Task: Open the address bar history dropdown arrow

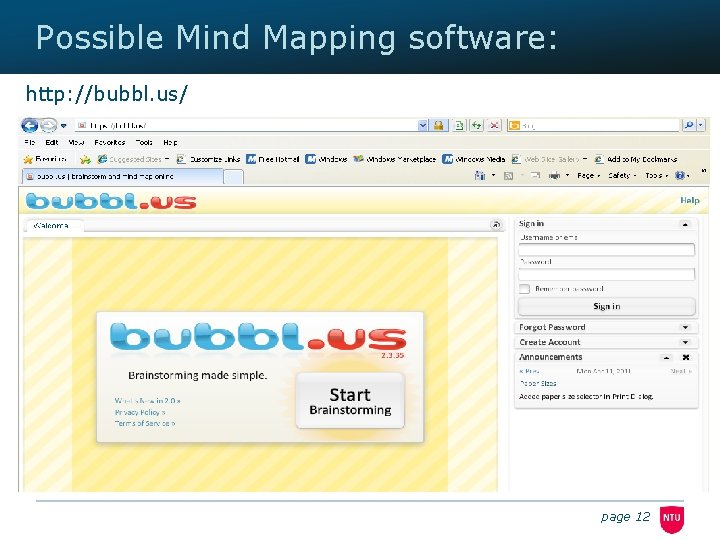Action: tap(423, 125)
